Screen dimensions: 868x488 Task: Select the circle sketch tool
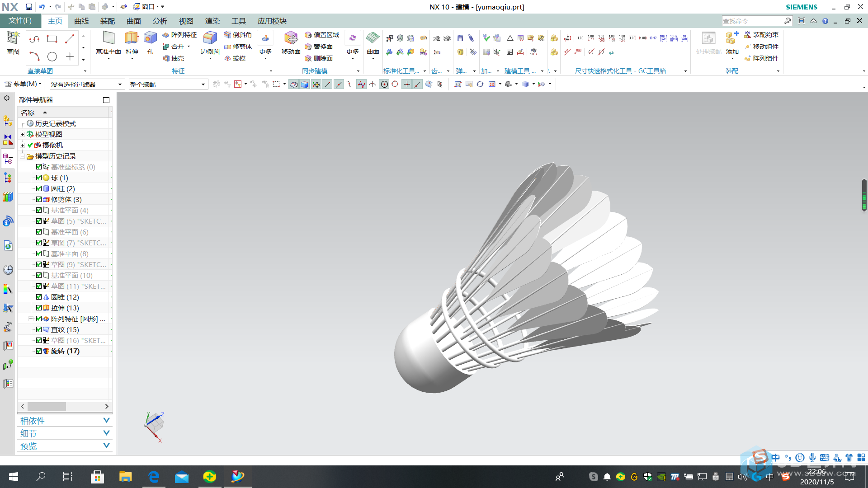[52, 56]
